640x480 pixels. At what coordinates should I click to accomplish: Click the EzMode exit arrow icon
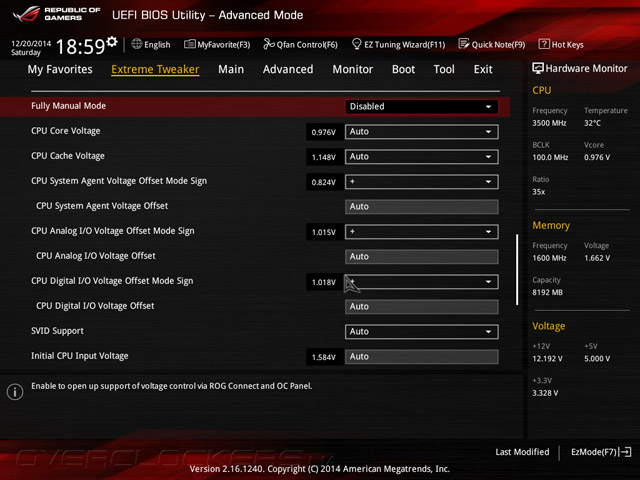click(625, 452)
